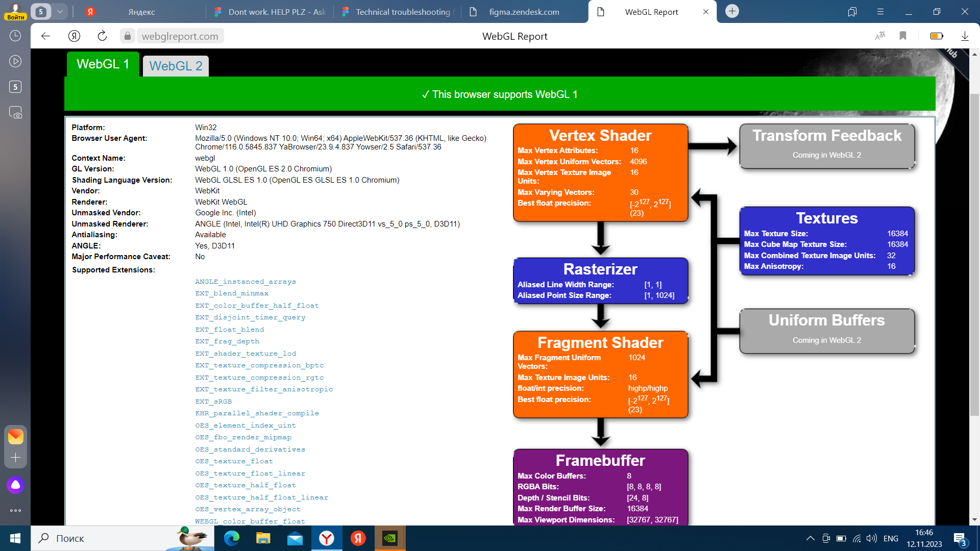Open browser menu hamburger icon
This screenshot has width=980, height=551.
coord(880,12)
